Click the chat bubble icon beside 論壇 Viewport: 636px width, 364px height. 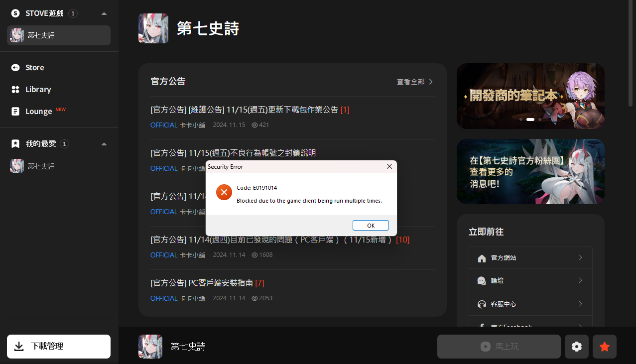pos(482,281)
